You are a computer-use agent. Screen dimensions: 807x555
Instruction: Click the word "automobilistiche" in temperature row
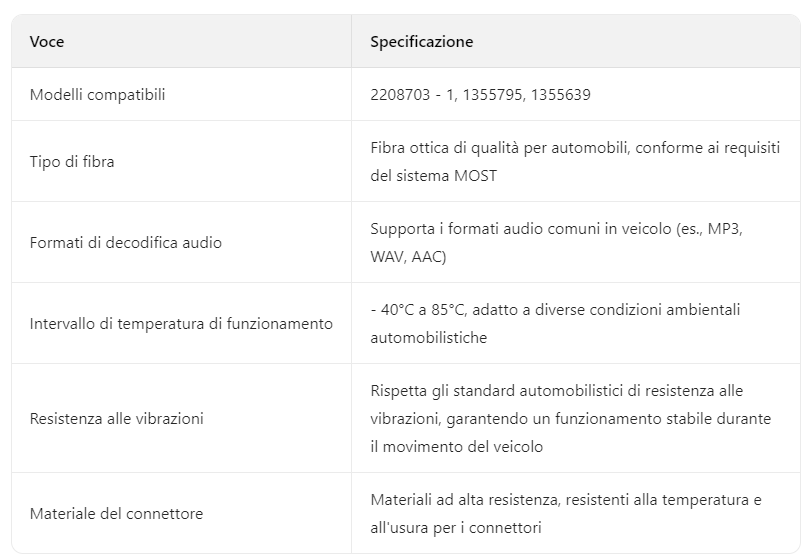pos(428,338)
